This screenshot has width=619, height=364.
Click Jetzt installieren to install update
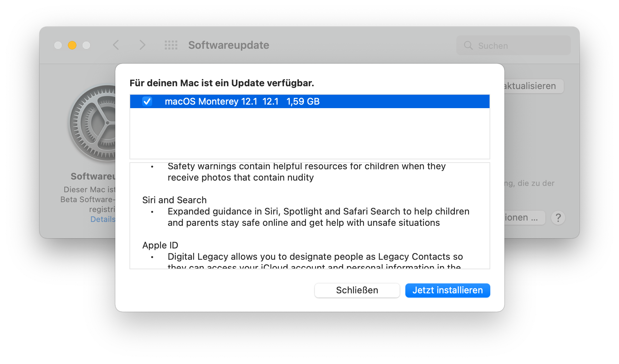447,290
